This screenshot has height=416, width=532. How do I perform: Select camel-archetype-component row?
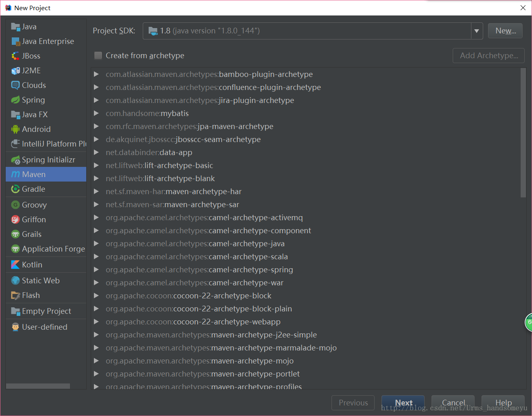click(x=306, y=231)
